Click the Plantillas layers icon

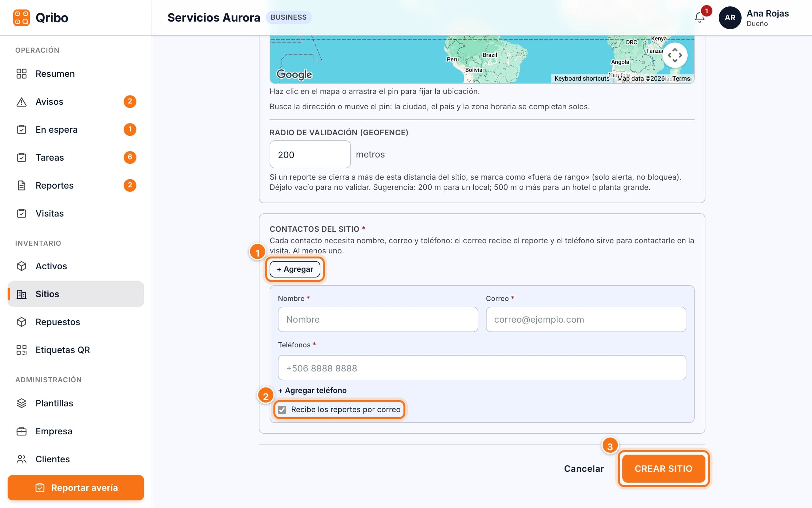coord(22,403)
